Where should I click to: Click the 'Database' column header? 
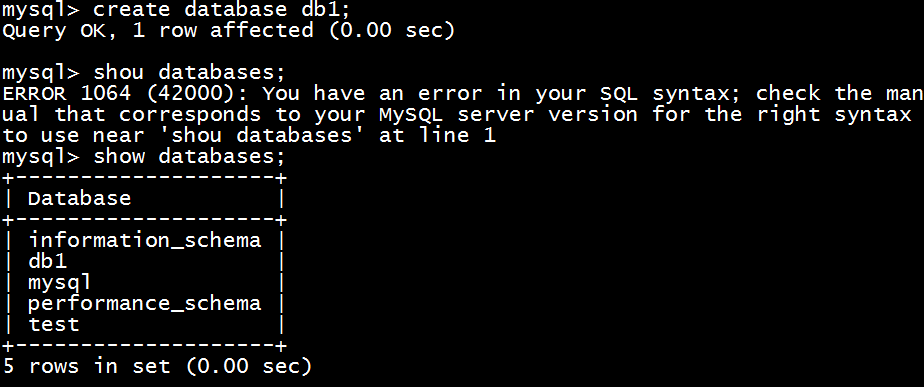[80, 199]
